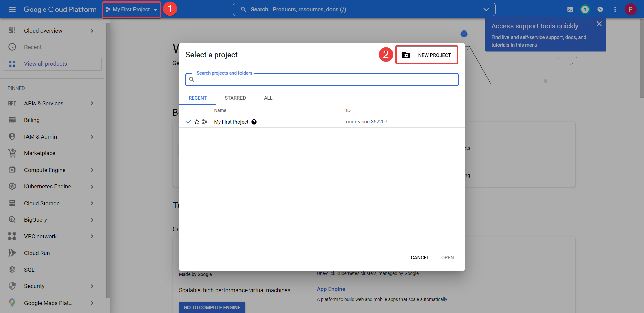Expand the VPC network submenu
The image size is (644, 313).
click(x=92, y=236)
